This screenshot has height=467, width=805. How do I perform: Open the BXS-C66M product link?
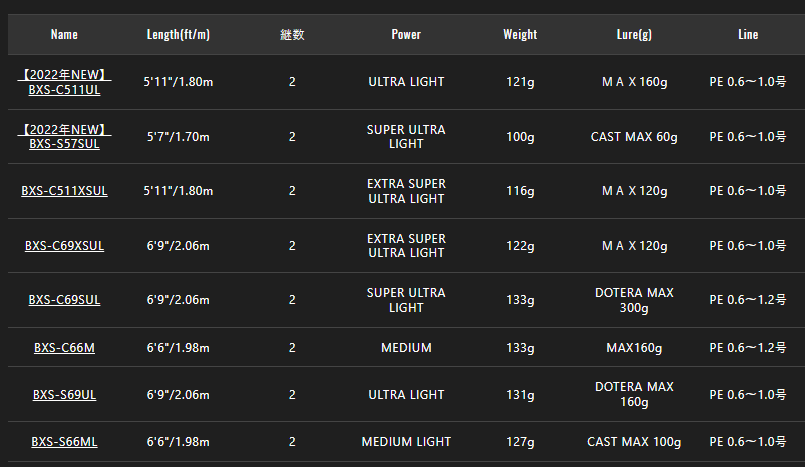tap(64, 347)
